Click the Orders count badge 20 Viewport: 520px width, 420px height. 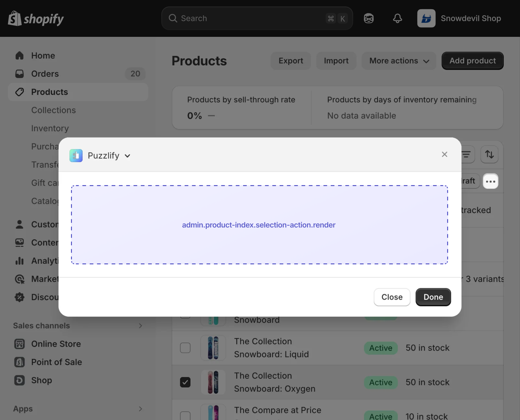coord(135,74)
